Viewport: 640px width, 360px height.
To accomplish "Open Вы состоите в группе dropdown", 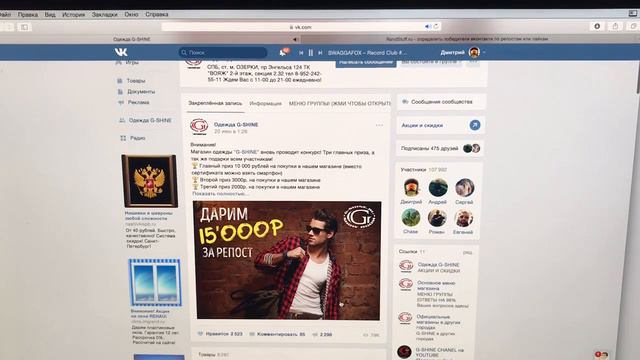I will coord(431,62).
